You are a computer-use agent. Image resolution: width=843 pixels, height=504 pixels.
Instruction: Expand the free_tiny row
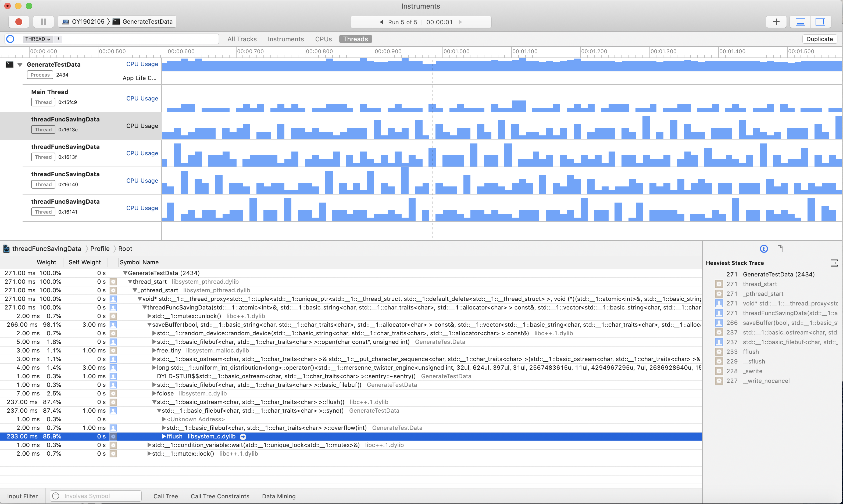[154, 351]
